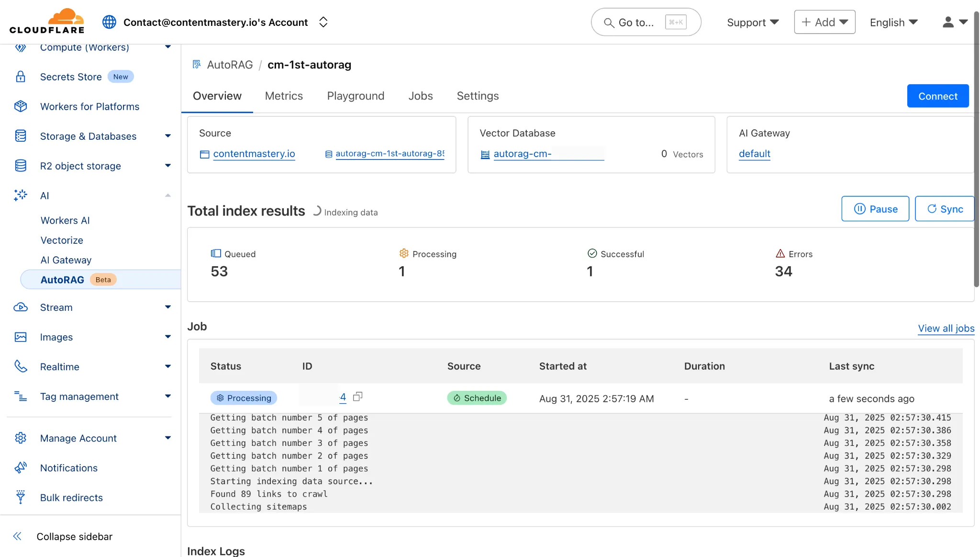Click the Sync button
The image size is (980, 557).
point(945,209)
